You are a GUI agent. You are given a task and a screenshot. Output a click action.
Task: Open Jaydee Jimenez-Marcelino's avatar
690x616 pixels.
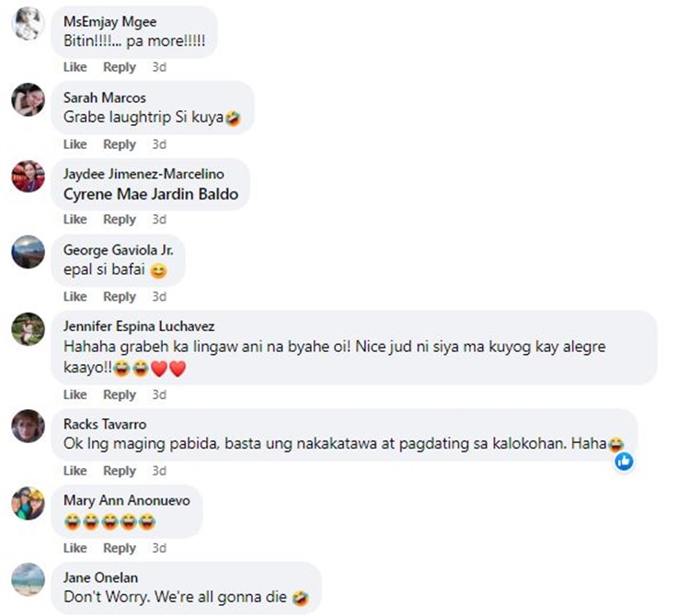coord(28,176)
